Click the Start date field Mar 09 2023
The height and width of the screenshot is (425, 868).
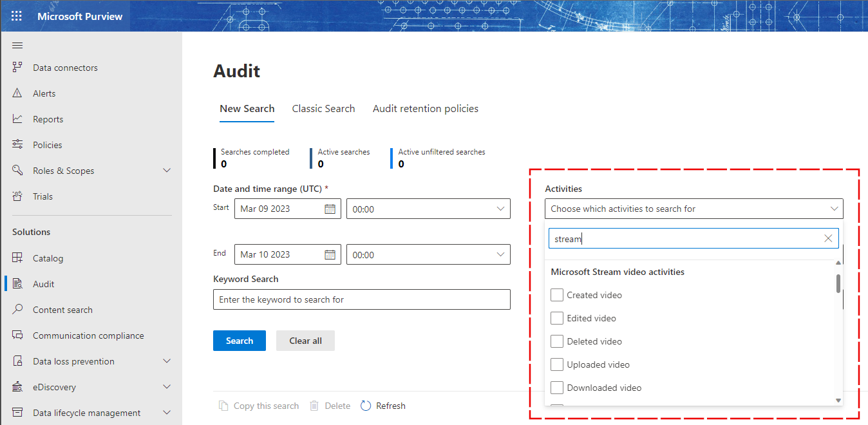[x=287, y=209]
